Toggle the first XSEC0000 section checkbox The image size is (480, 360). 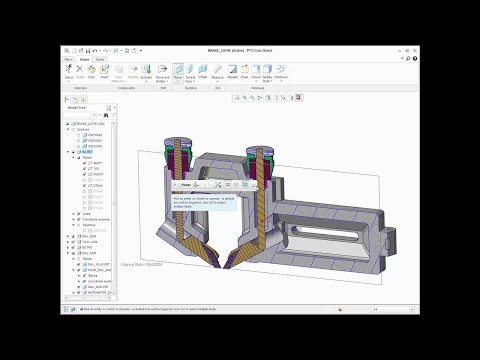79,135
